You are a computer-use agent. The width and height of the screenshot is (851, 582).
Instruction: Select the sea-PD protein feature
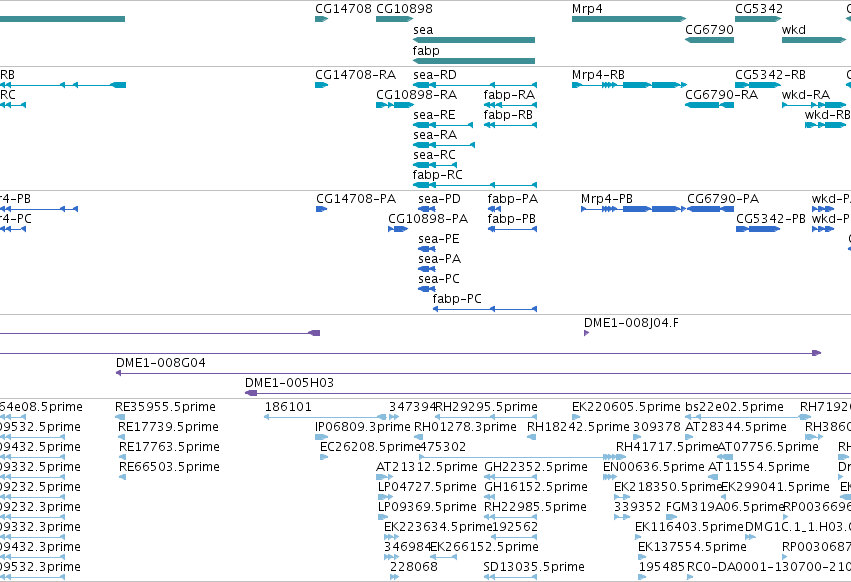[x=427, y=209]
